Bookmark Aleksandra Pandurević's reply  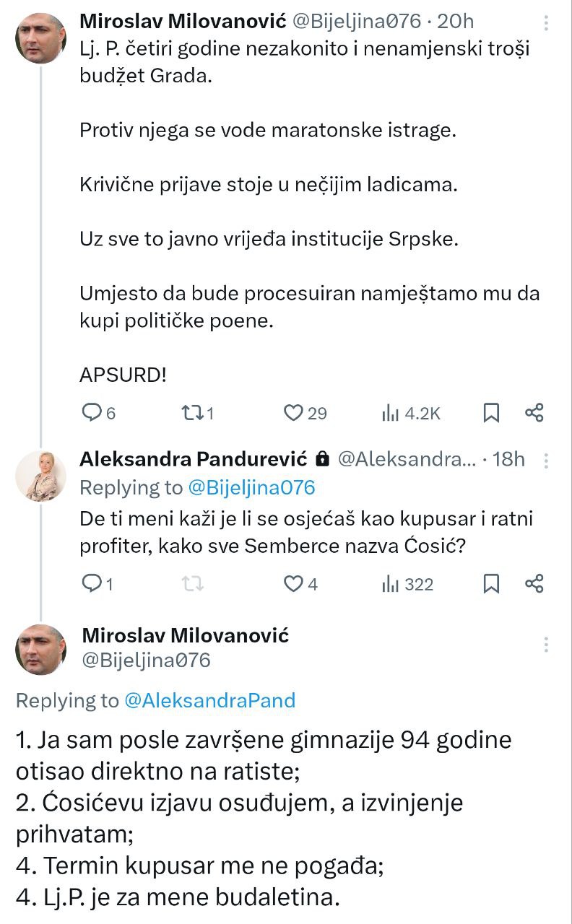[x=491, y=583]
